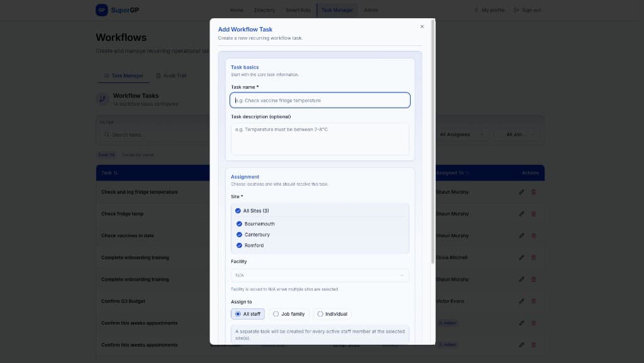Click the My profile person icon
This screenshot has height=363, width=644.
476,10
